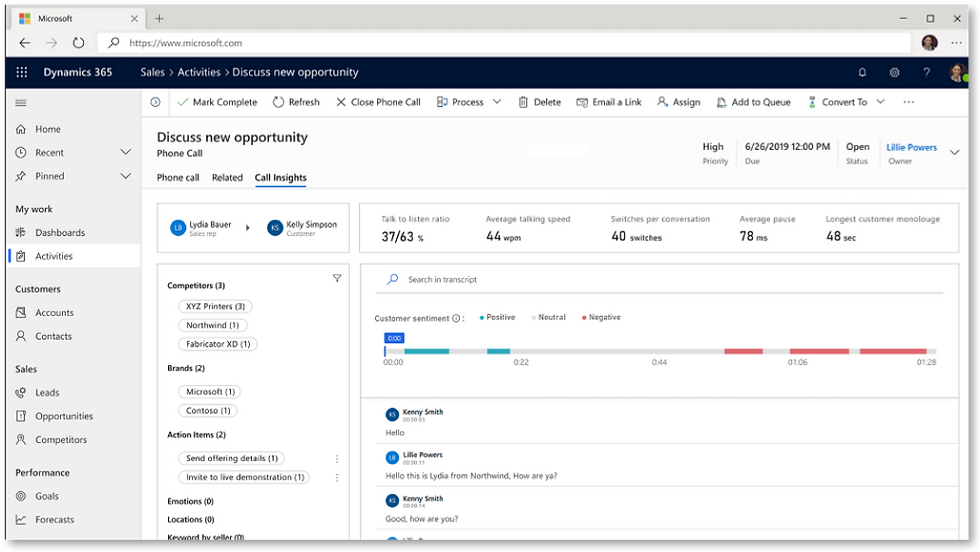Image resolution: width=980 pixels, height=552 pixels.
Task: Open options for Invite to live demonstration
Action: (x=337, y=478)
